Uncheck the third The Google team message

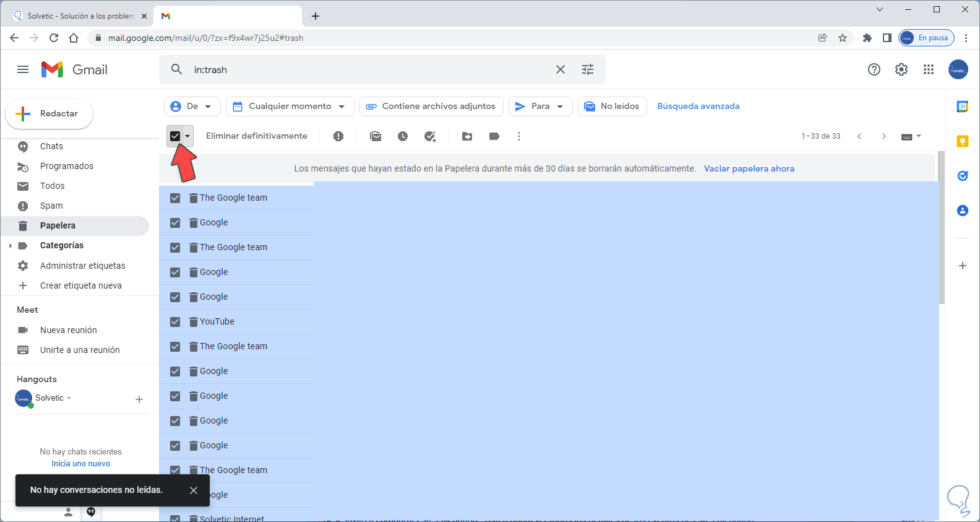[175, 347]
